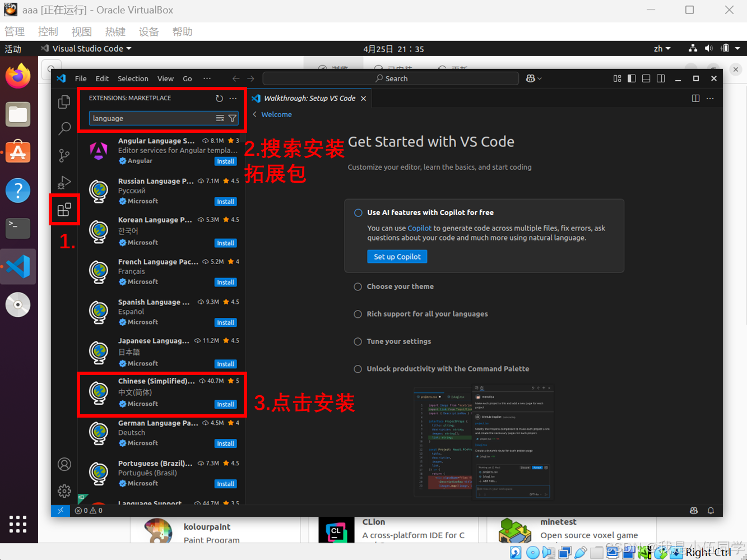Open remote window status bar icon
This screenshot has height=560, width=747.
click(x=61, y=511)
